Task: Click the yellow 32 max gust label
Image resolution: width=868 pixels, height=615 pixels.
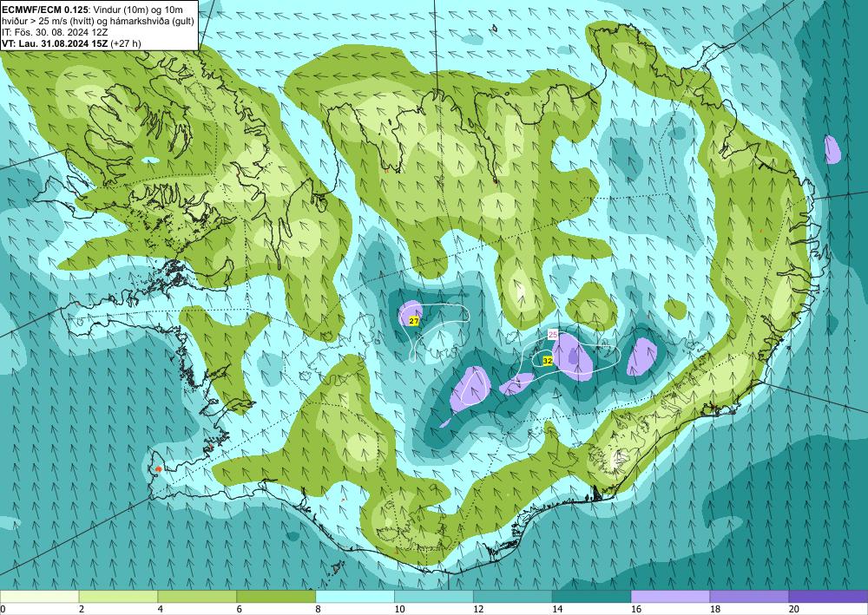Action: click(548, 361)
